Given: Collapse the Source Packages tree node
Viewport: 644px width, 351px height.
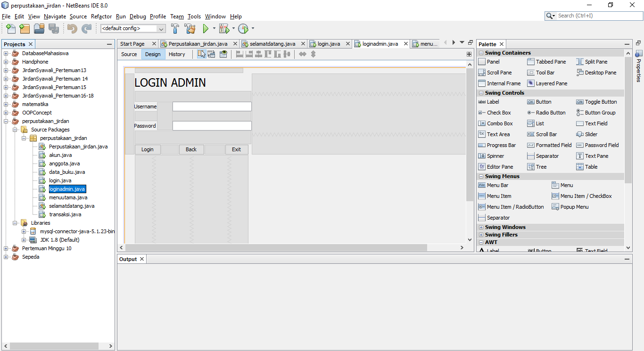Looking at the screenshot, I should (15, 130).
